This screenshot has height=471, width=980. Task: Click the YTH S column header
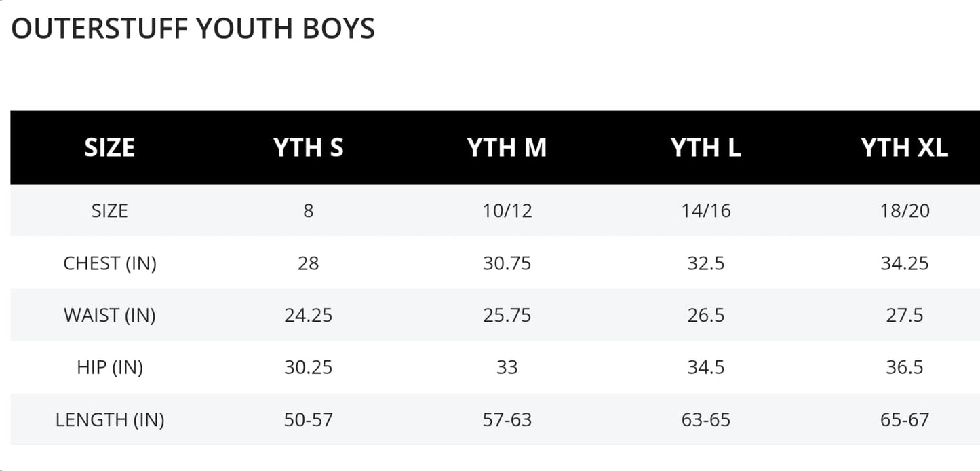[309, 148]
